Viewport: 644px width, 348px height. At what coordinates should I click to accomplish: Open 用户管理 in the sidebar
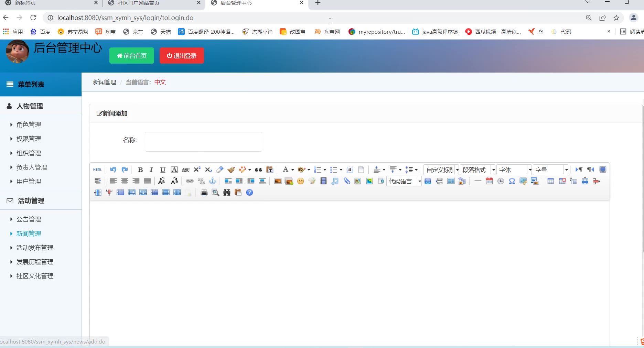(29, 181)
